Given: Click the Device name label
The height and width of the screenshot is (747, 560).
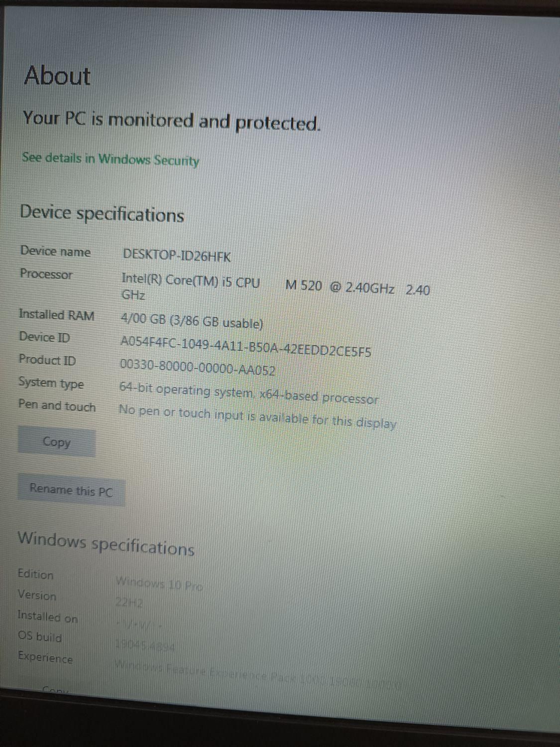Looking at the screenshot, I should [x=55, y=251].
